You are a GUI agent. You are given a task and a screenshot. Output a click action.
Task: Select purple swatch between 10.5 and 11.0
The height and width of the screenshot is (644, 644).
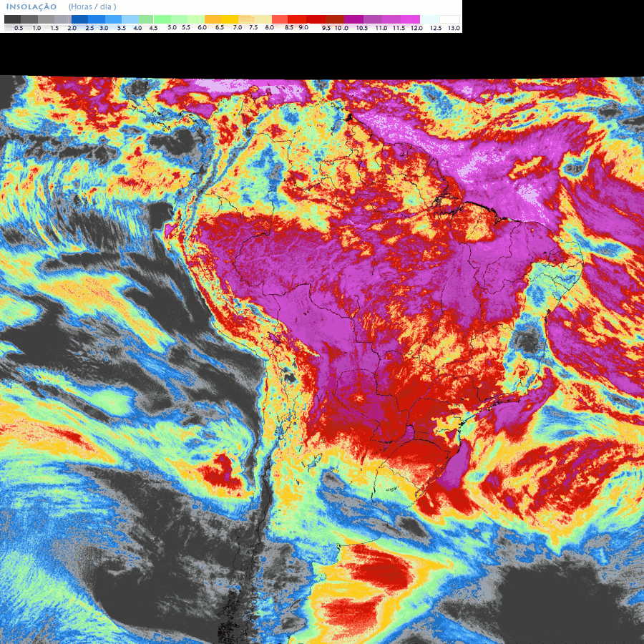(373, 19)
